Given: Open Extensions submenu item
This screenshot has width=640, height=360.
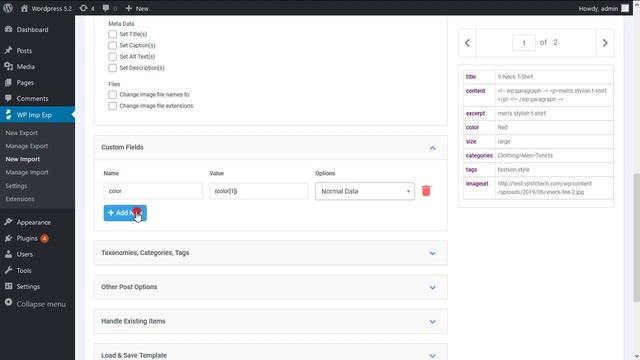Looking at the screenshot, I should [20, 199].
